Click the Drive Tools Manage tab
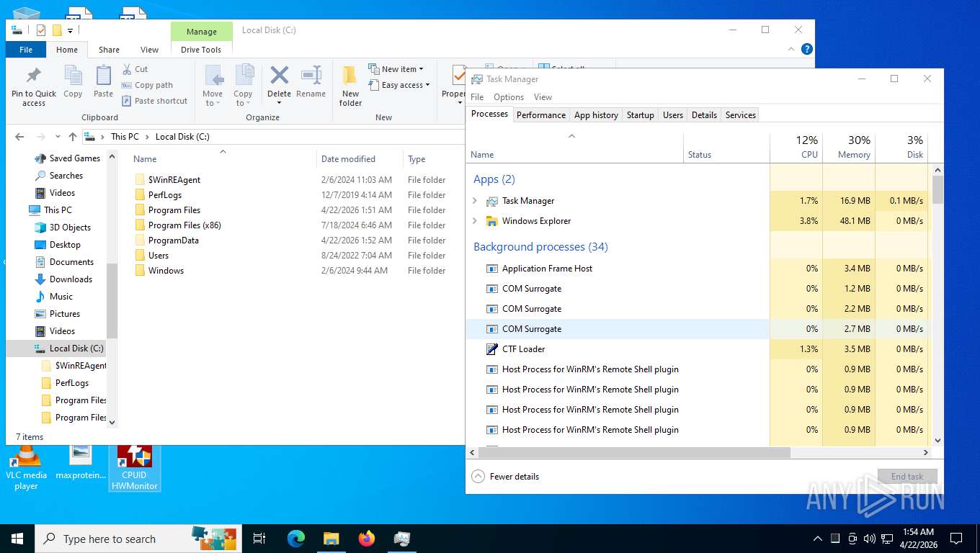This screenshot has height=553, width=980. pos(202,32)
